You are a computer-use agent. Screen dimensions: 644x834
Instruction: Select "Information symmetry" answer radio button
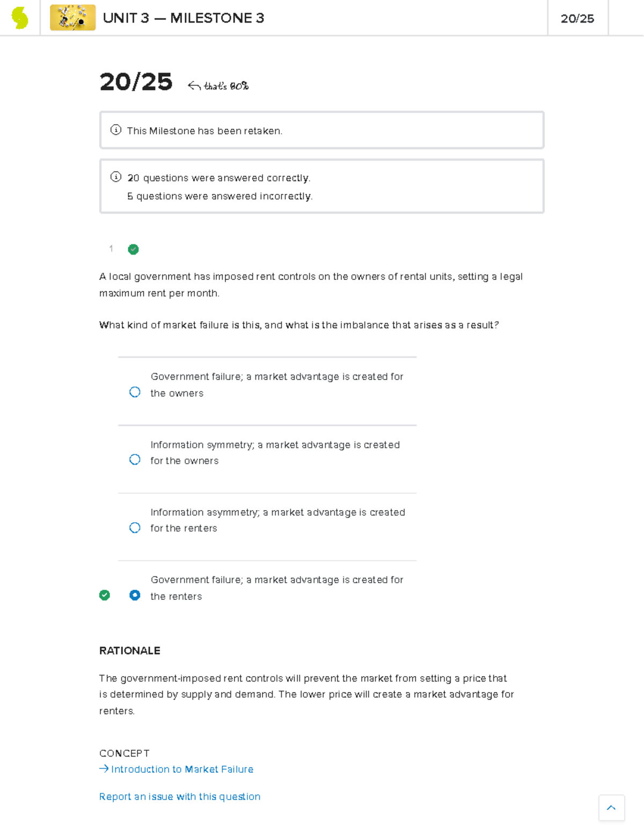pos(135,460)
